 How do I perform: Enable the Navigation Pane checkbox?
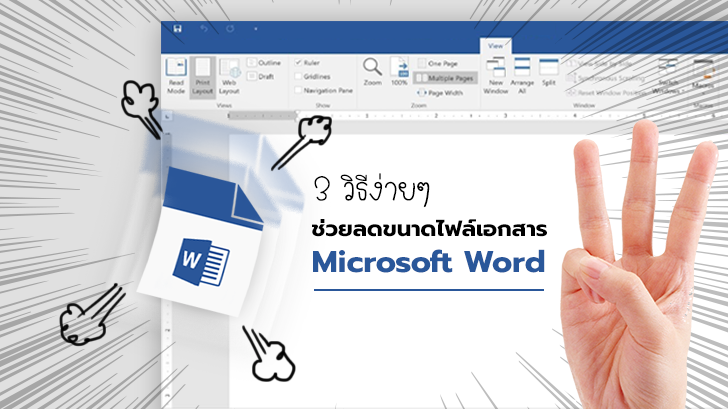[324, 90]
